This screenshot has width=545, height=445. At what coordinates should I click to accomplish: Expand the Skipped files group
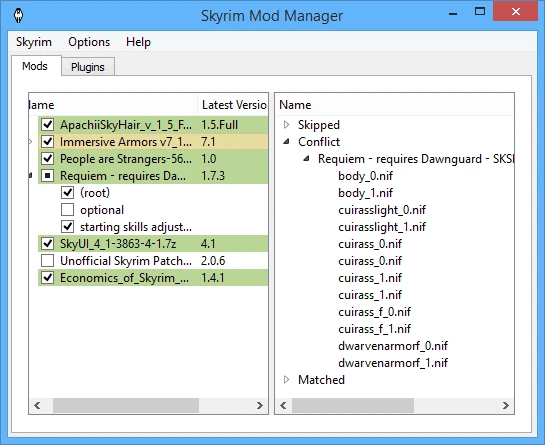click(286, 124)
